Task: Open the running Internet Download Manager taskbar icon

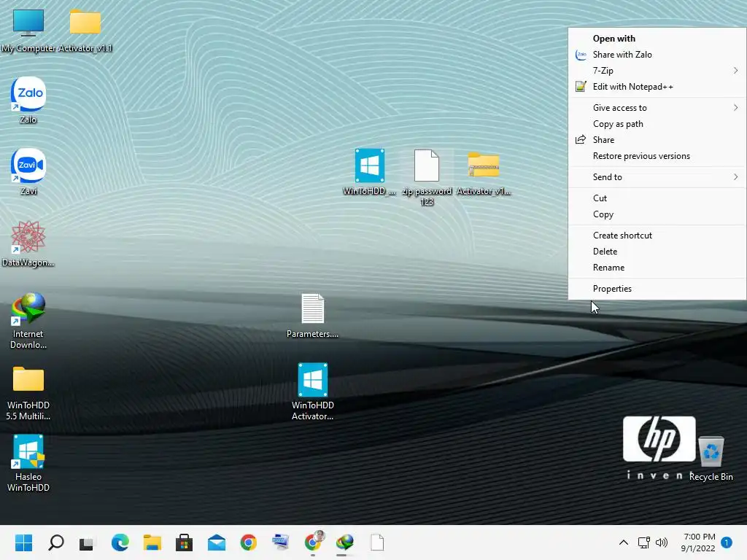Action: [x=345, y=542]
